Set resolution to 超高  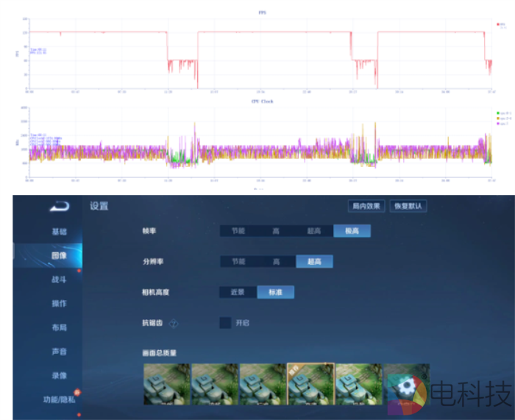[314, 261]
